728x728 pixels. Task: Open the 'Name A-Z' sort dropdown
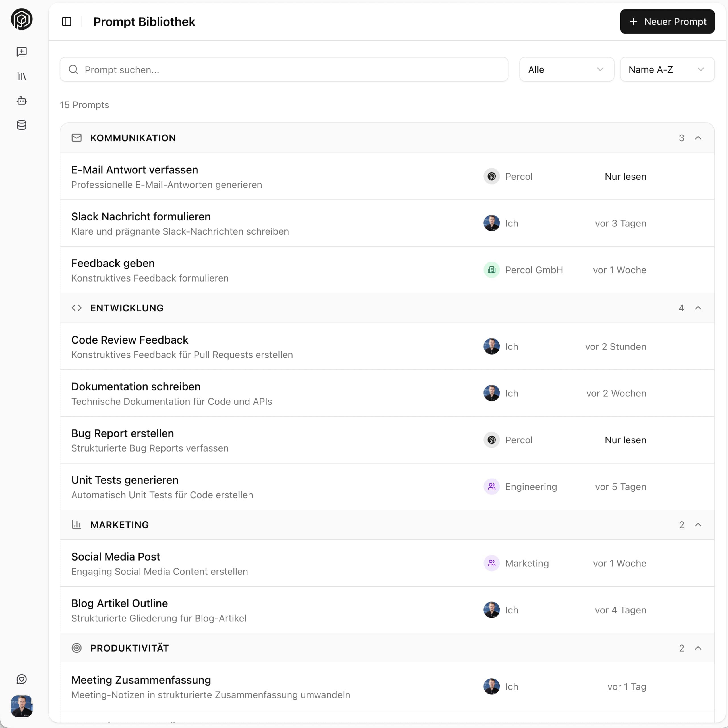click(x=667, y=69)
